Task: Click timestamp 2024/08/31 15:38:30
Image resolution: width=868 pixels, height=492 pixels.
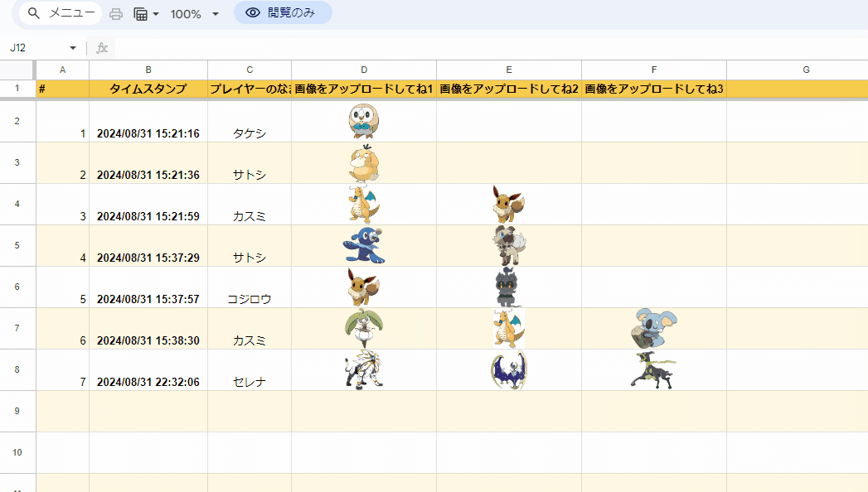Action: pyautogui.click(x=148, y=340)
